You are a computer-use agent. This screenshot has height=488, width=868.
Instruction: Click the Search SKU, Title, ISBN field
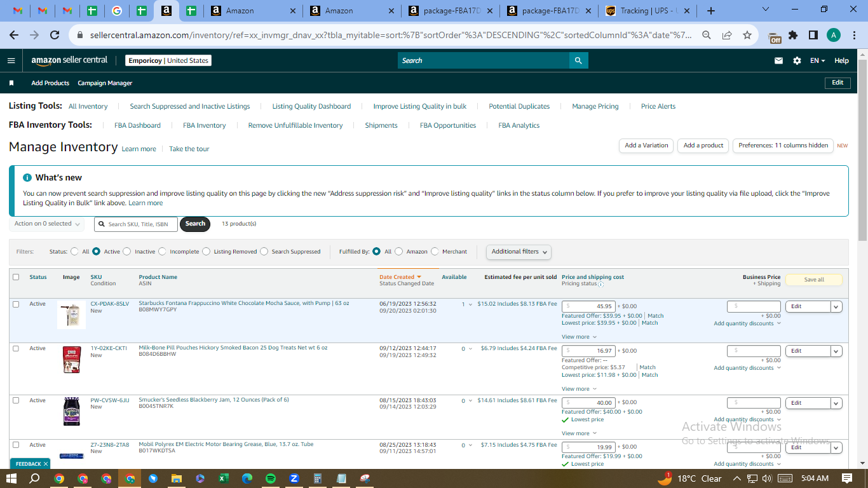click(x=136, y=224)
